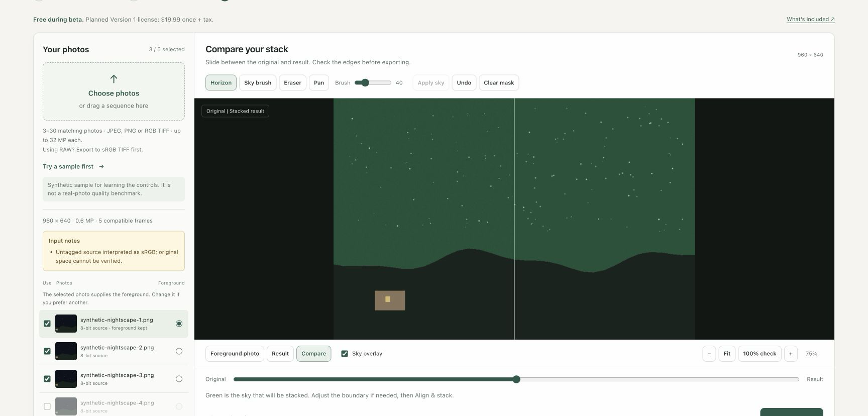Click the Apply sky button

click(431, 83)
